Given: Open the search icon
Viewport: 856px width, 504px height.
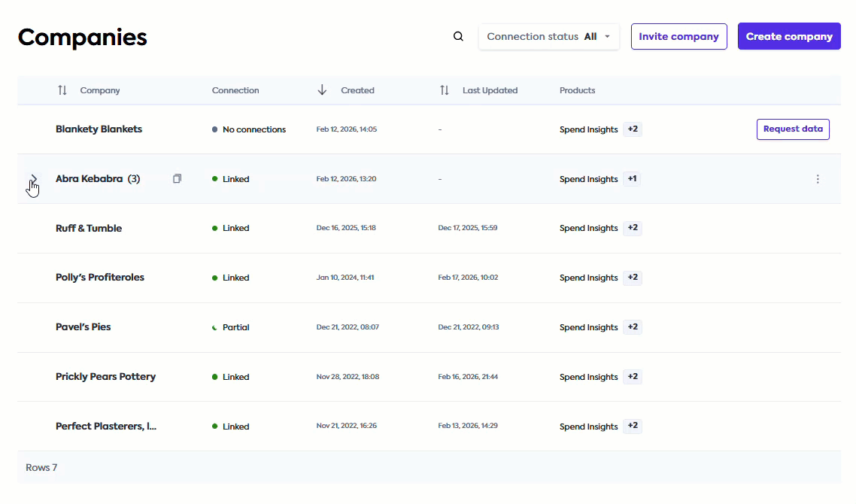Looking at the screenshot, I should [x=458, y=36].
